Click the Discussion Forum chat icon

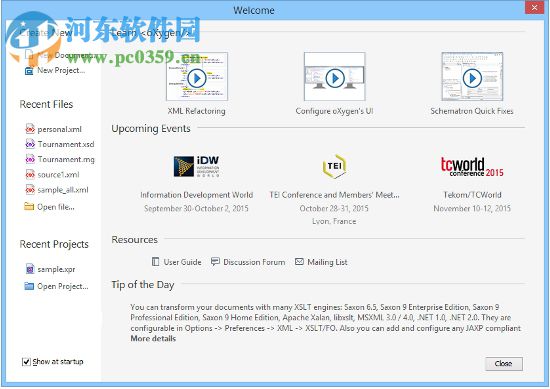[215, 262]
